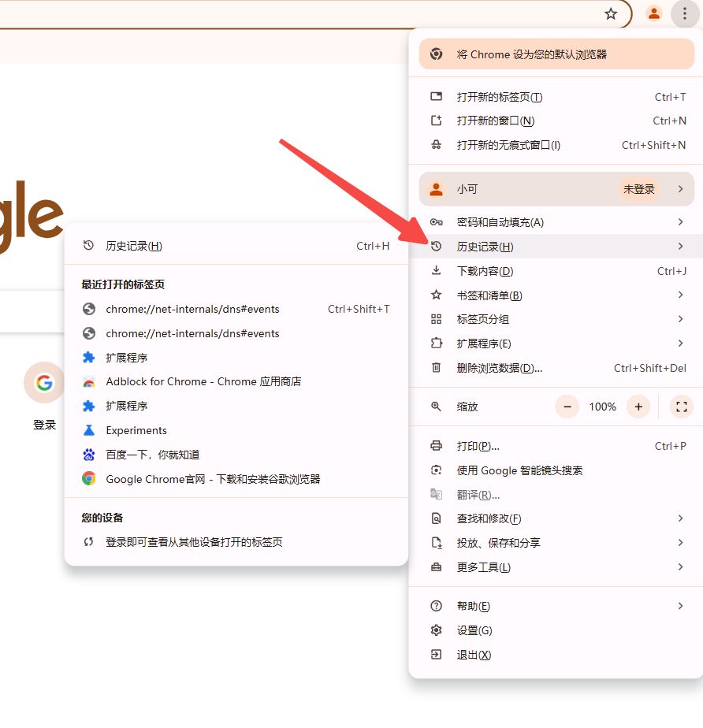Click the bookmark star icon in address bar
Viewport: 703px width, 728px height.
tap(611, 14)
